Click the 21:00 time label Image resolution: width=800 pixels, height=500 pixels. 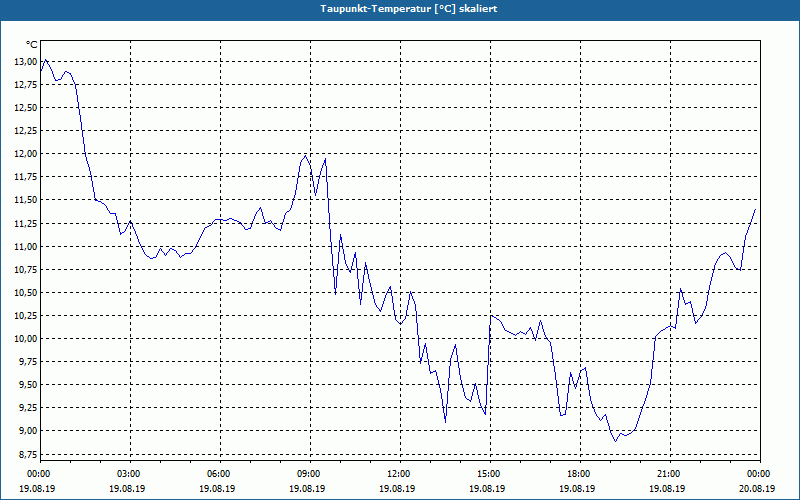tap(670, 474)
